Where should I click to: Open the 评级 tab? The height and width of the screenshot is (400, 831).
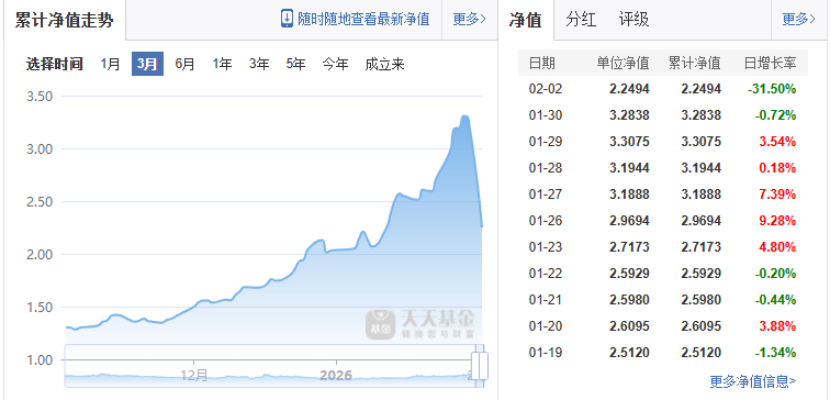click(633, 19)
